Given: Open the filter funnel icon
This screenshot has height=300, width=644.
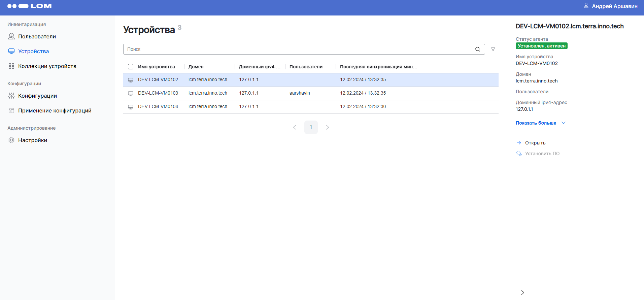Looking at the screenshot, I should click(493, 49).
